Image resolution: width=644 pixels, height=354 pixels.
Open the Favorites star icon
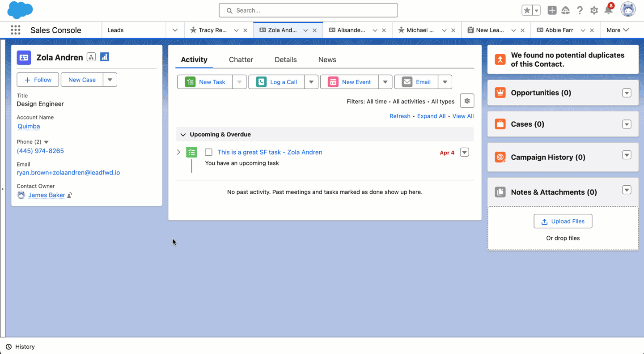(x=527, y=10)
